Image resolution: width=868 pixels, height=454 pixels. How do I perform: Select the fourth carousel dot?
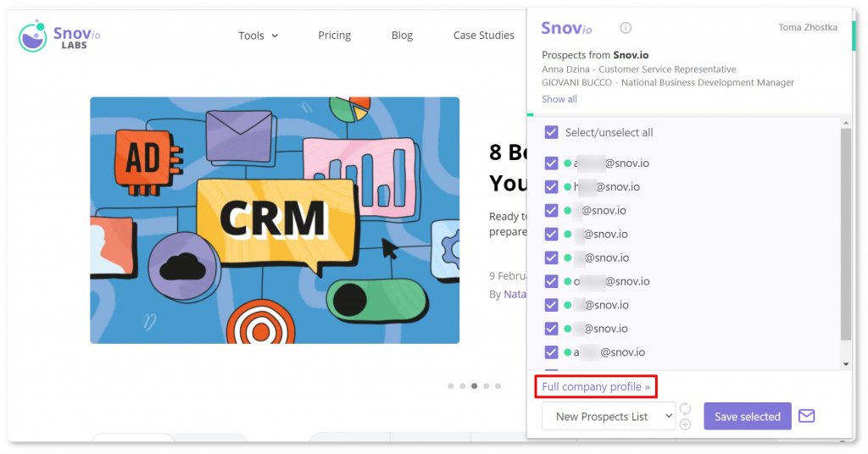point(486,386)
